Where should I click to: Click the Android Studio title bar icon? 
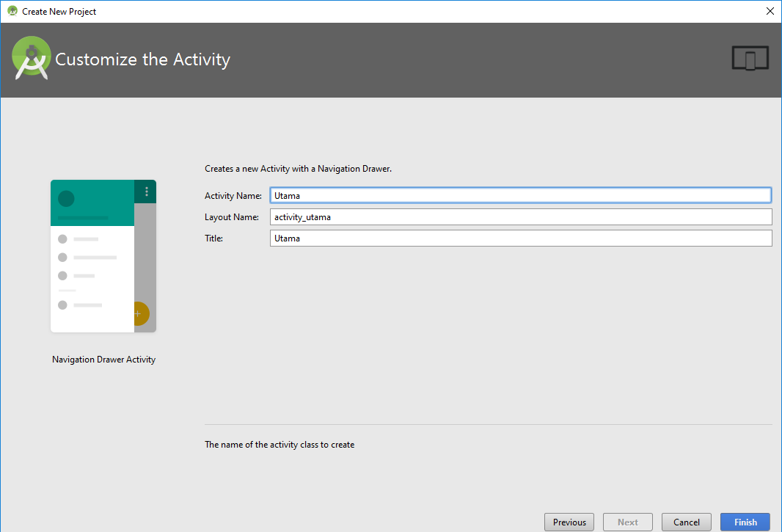(12, 11)
